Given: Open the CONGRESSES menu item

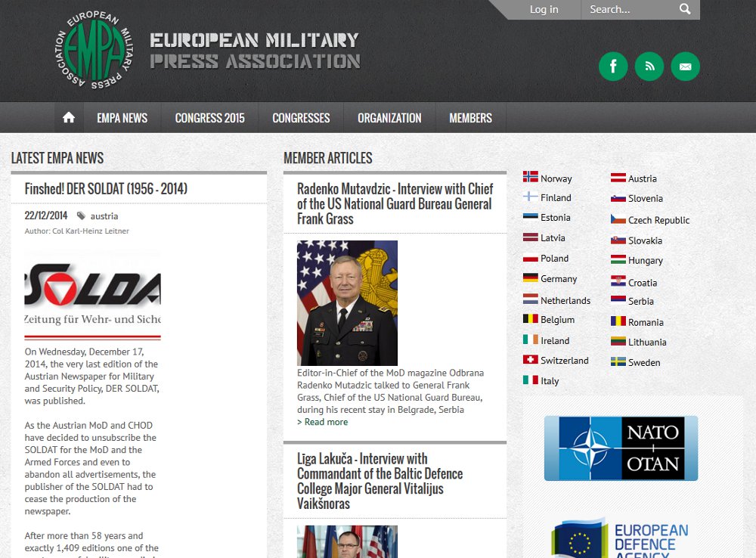Looking at the screenshot, I should 301,118.
